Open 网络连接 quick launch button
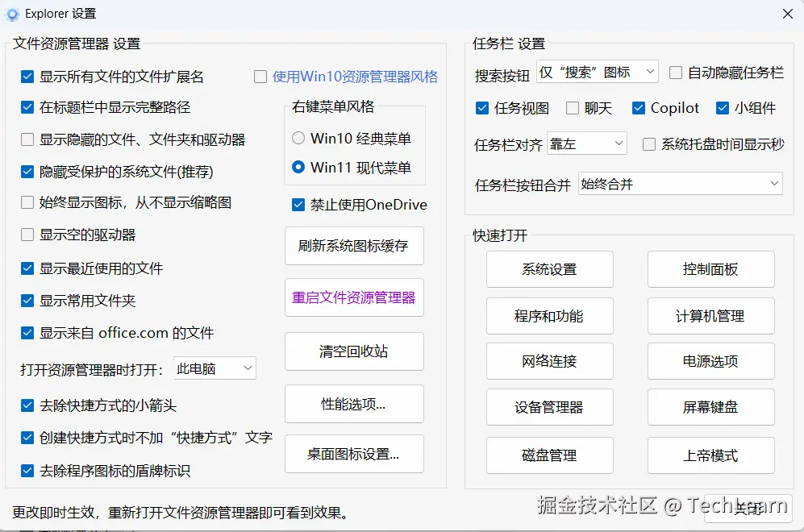This screenshot has height=532, width=804. click(550, 361)
